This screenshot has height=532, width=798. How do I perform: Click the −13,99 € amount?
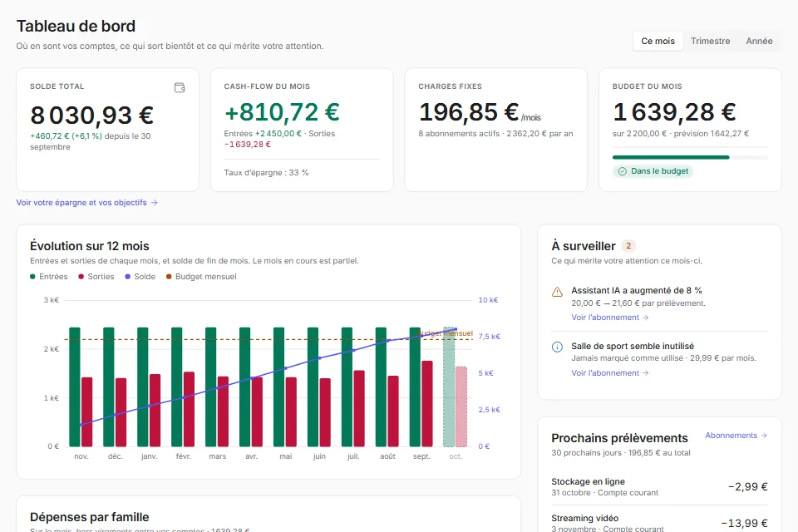pyautogui.click(x=745, y=524)
